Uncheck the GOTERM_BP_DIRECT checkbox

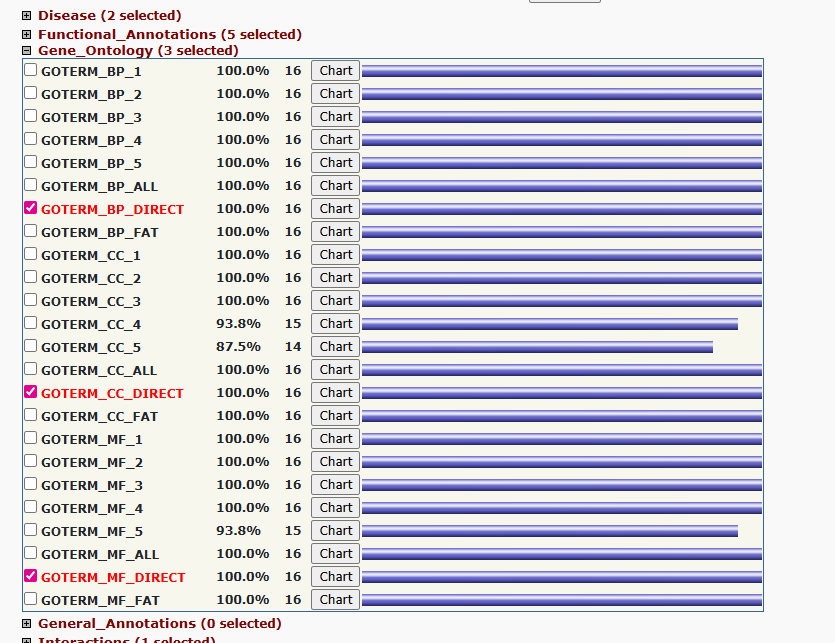(31, 208)
